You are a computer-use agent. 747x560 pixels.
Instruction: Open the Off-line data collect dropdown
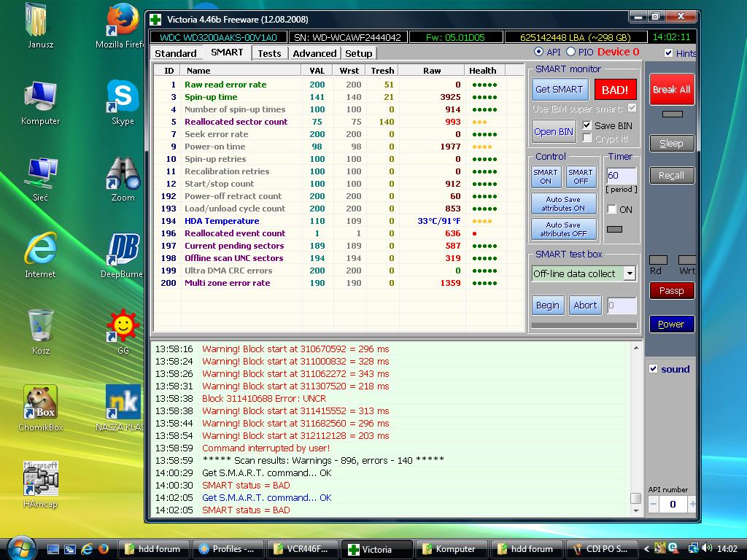click(x=630, y=273)
